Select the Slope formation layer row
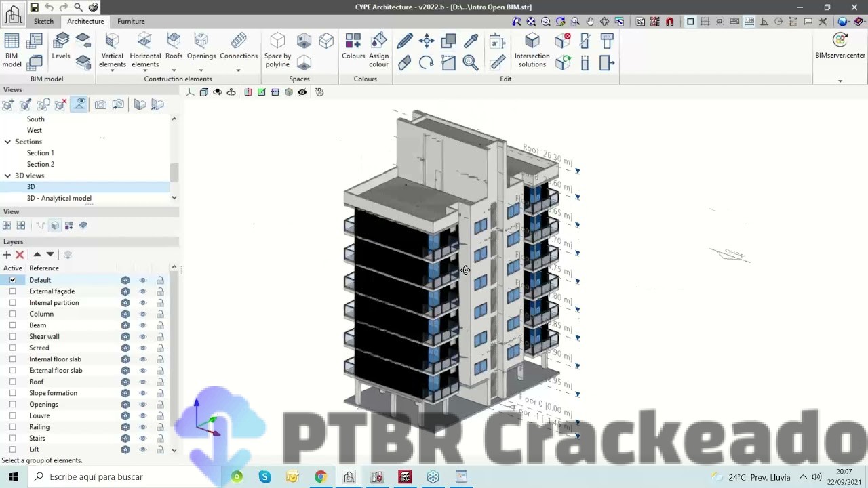The image size is (868, 488). click(x=85, y=393)
